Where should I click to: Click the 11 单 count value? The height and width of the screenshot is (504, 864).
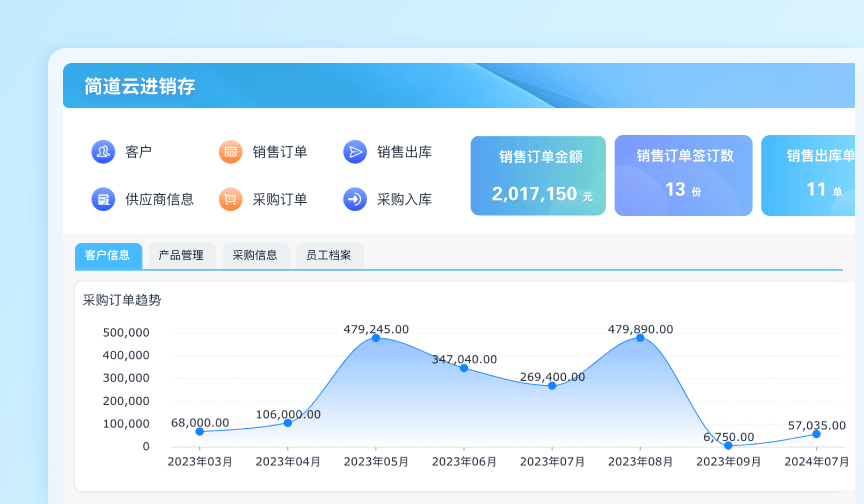tap(824, 190)
